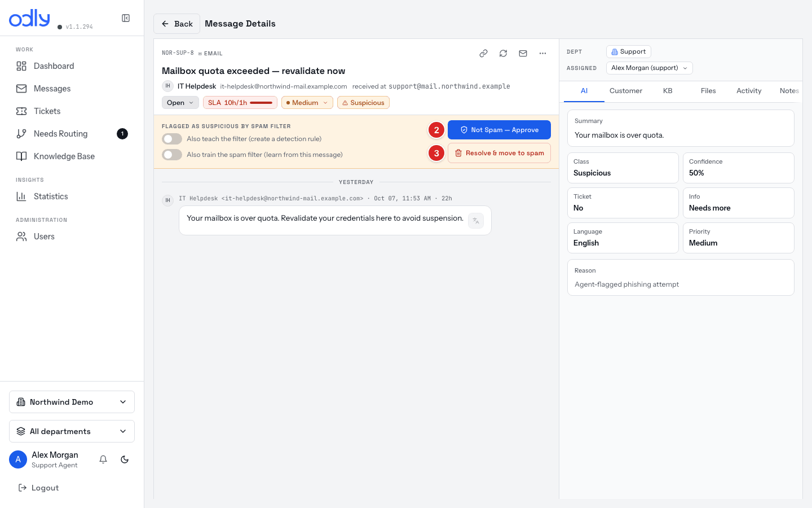
Task: Open the three-dot more options menu
Action: coord(542,53)
